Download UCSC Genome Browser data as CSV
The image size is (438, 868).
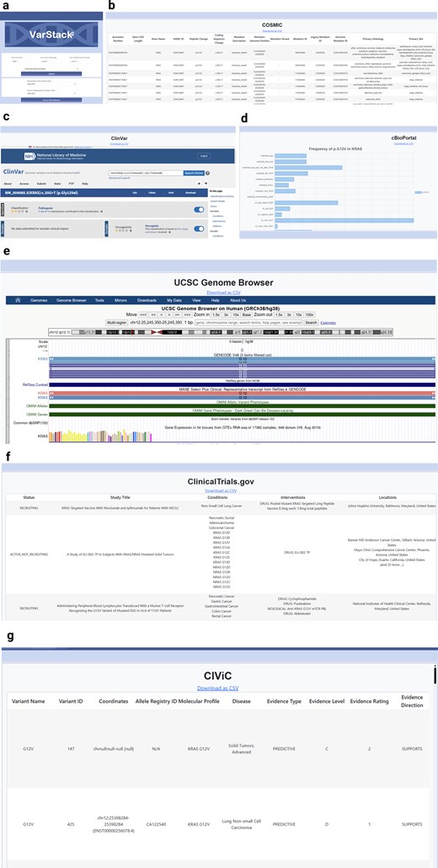coord(223,292)
